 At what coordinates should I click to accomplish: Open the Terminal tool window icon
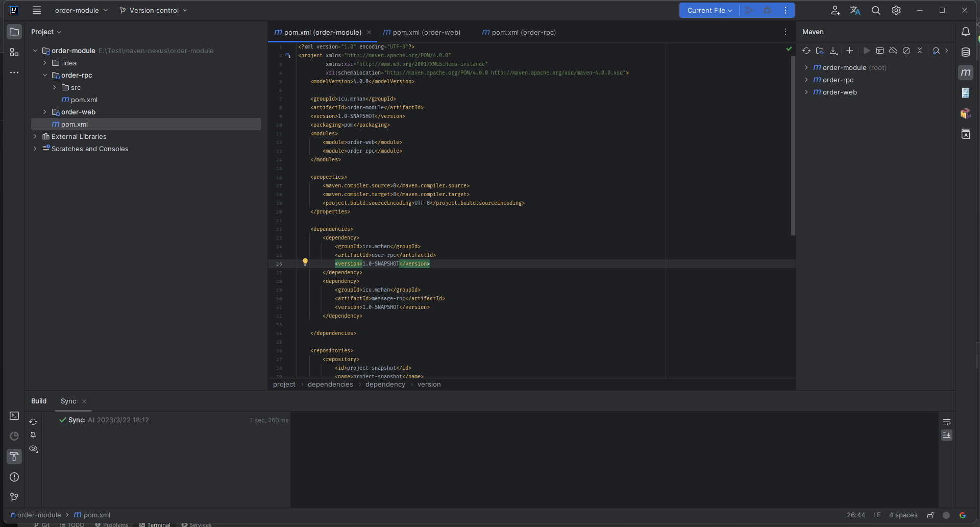pos(14,416)
